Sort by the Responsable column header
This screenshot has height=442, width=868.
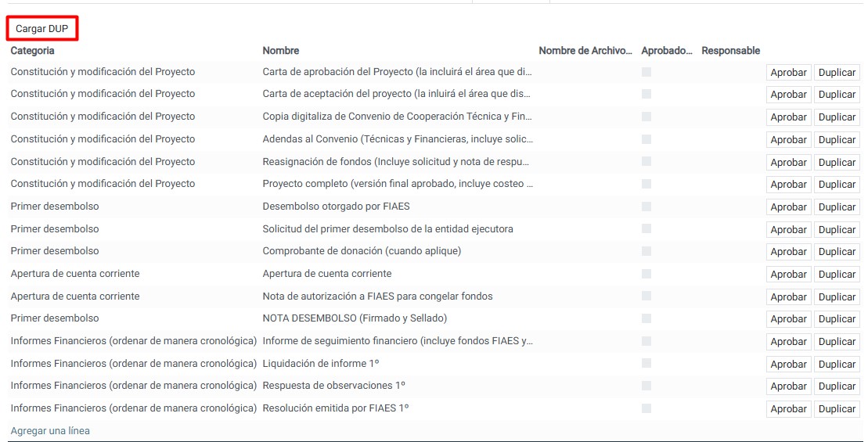click(x=730, y=51)
